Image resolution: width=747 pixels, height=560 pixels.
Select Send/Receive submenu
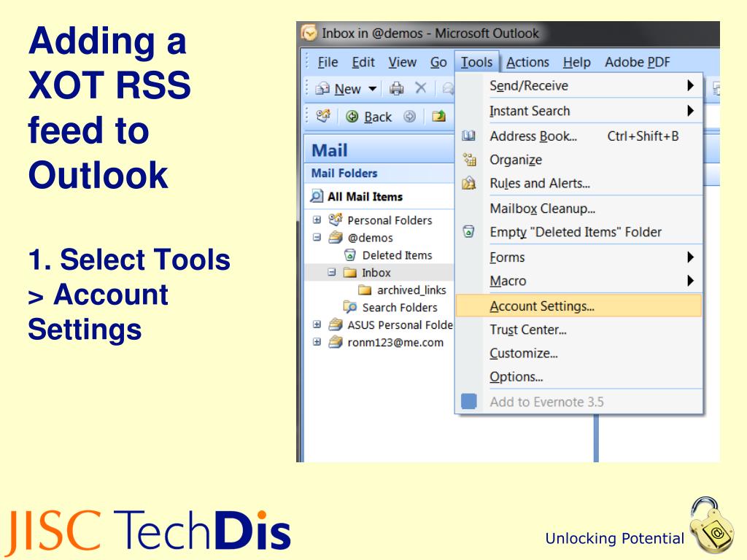[x=578, y=86]
